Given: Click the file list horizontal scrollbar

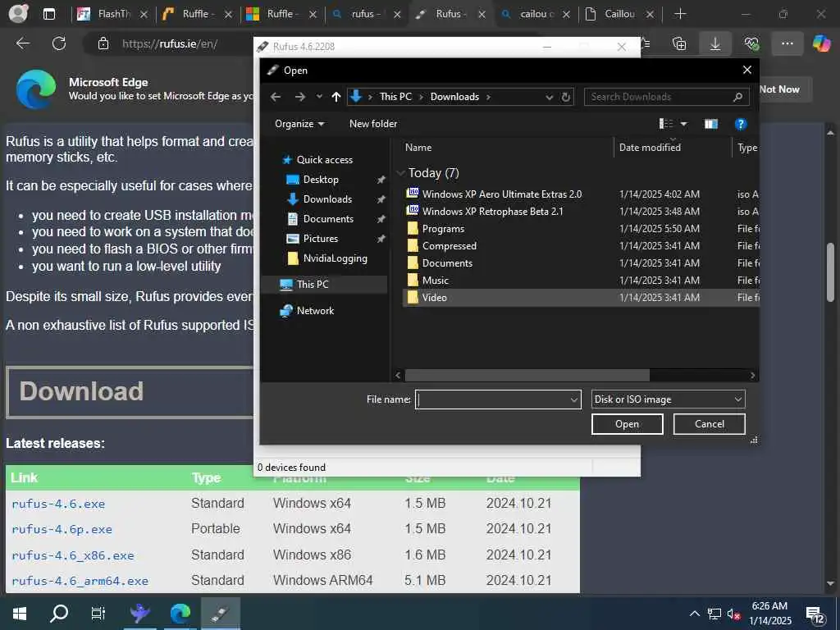Looking at the screenshot, I should pos(527,375).
